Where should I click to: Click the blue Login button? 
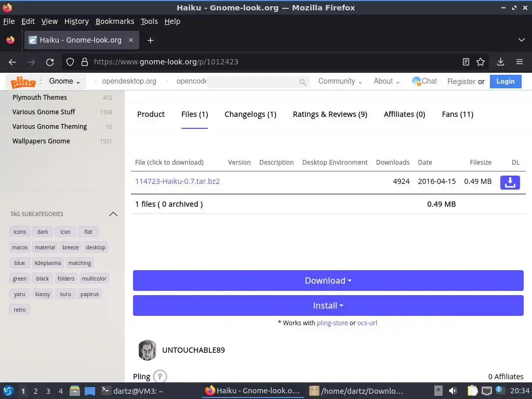coord(506,82)
